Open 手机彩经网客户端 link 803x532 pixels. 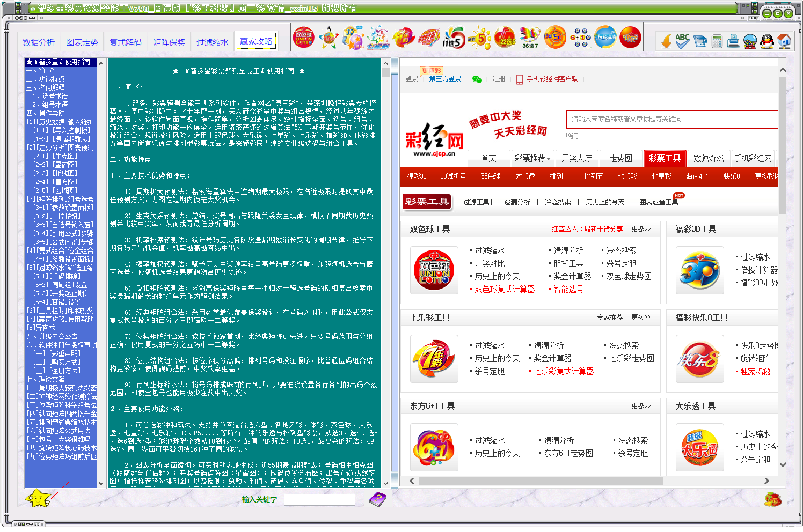[x=552, y=79]
